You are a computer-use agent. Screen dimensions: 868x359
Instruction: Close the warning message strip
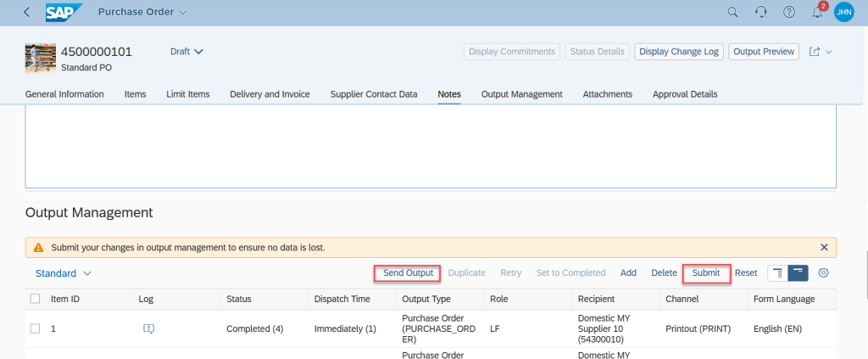pos(824,248)
